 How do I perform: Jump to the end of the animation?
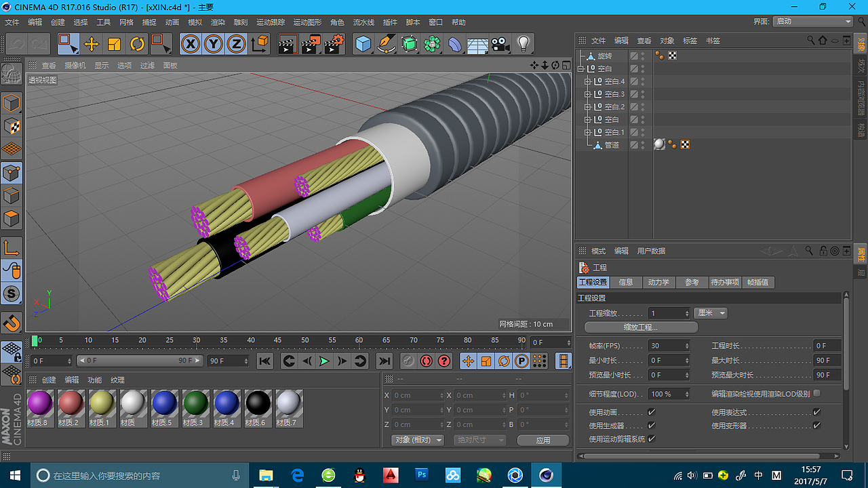(384, 361)
